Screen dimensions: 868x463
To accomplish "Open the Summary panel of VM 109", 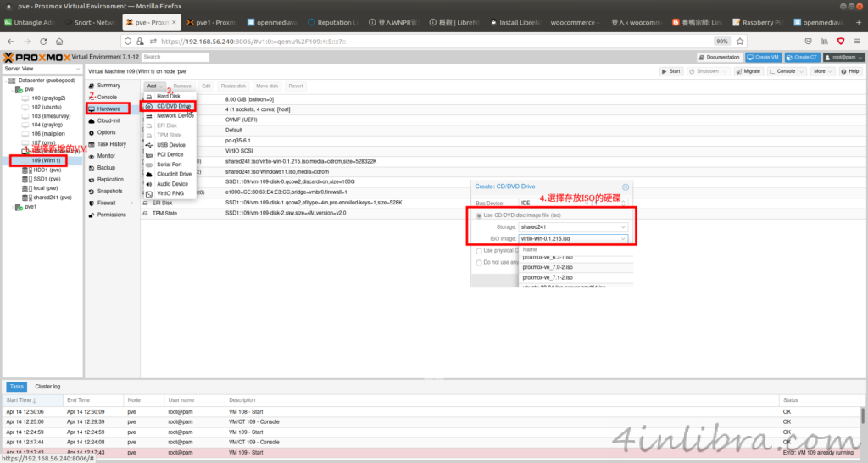I will (x=108, y=86).
